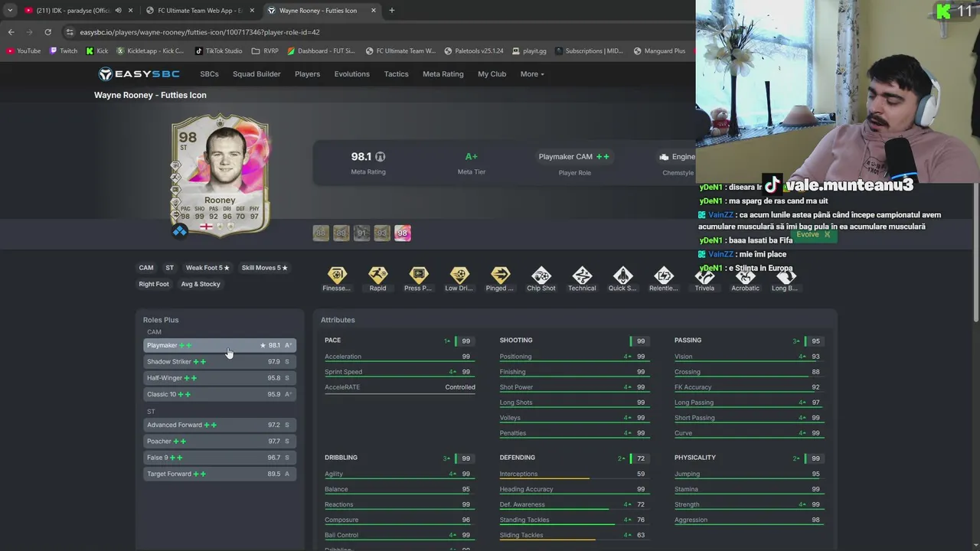Viewport: 980px width, 551px height.
Task: Open the playit.gg bookmark
Action: 529,51
